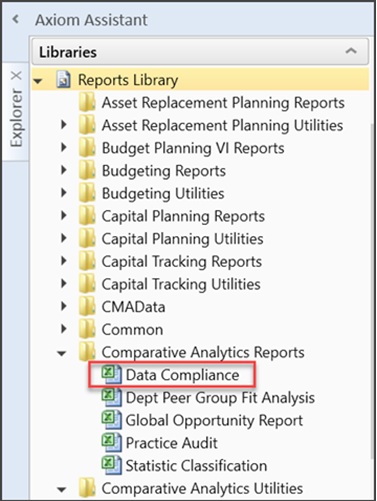
Task: Open Dept Peer Group Fit Analysis report
Action: (x=220, y=398)
